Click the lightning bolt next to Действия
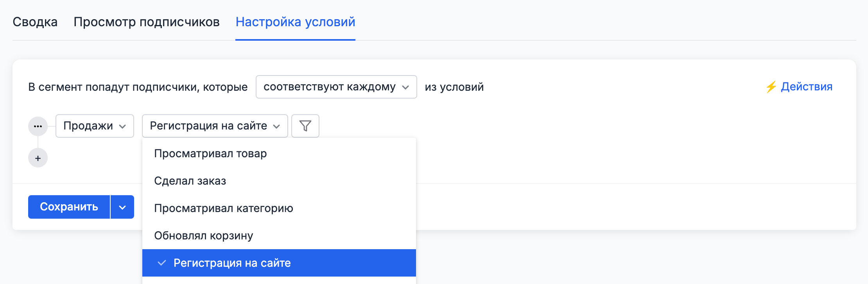 tap(771, 87)
